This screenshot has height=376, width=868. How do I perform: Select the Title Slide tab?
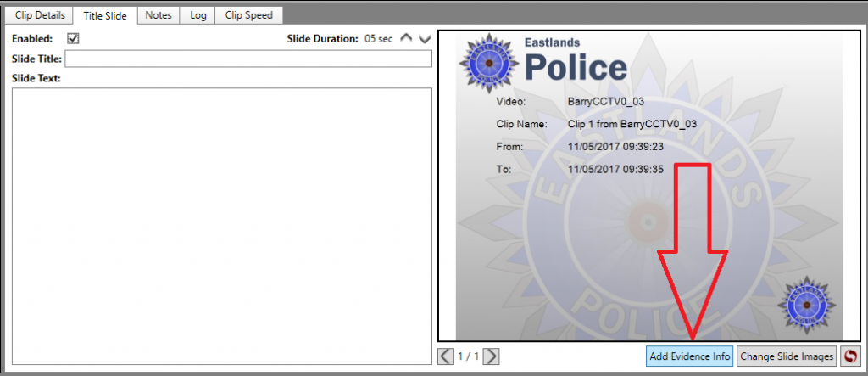pos(105,16)
